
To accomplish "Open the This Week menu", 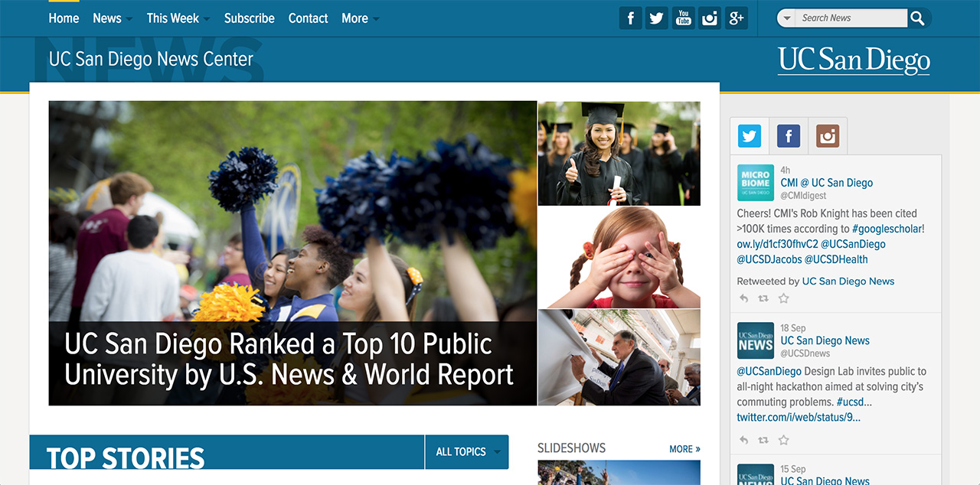I will click(178, 18).
